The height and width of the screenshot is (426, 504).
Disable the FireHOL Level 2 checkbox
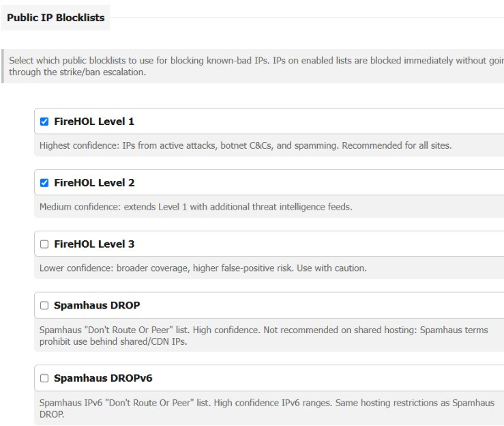pos(44,183)
